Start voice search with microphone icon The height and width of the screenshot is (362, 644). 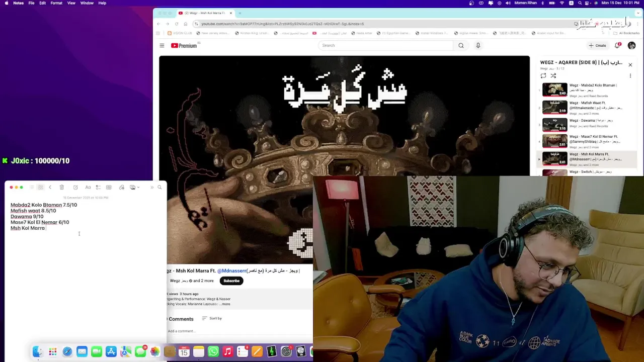478,45
